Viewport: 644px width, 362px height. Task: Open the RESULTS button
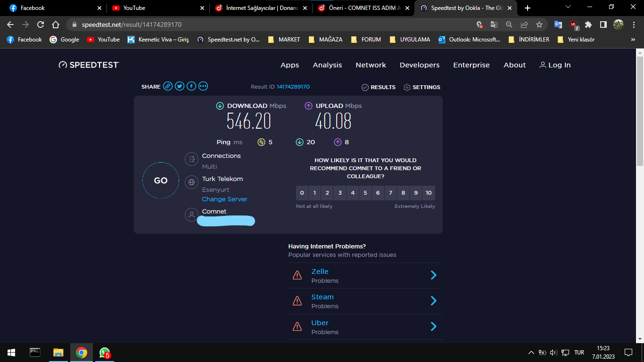pos(379,87)
